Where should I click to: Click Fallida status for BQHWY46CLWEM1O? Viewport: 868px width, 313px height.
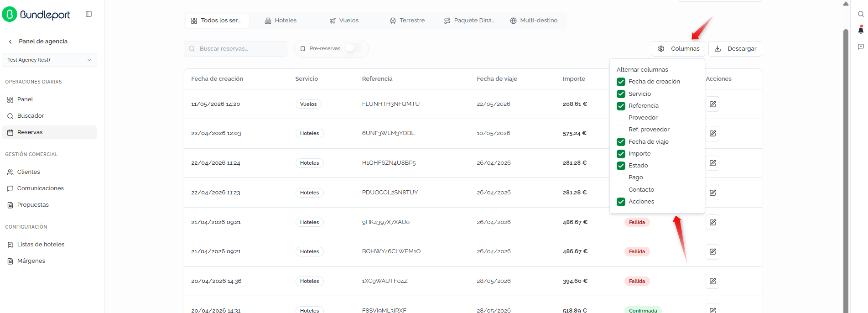(637, 251)
